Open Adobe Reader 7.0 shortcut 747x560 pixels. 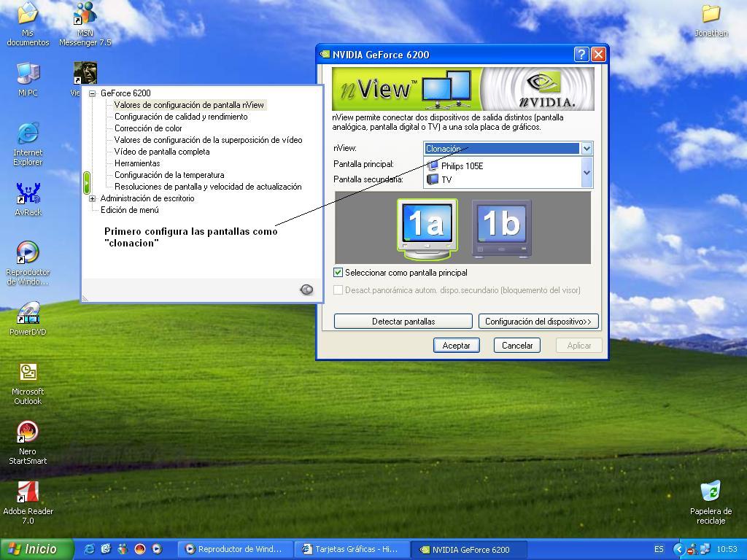click(x=28, y=503)
